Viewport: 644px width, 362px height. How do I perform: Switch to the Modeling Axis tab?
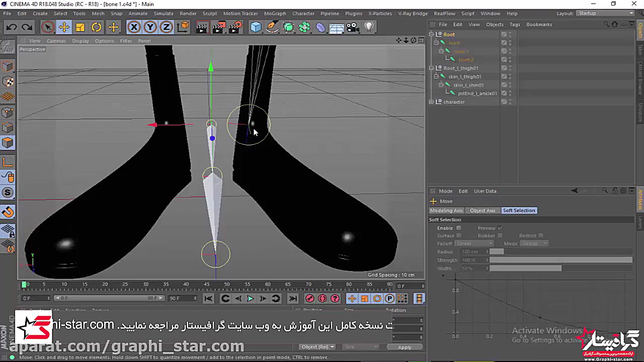(x=446, y=211)
